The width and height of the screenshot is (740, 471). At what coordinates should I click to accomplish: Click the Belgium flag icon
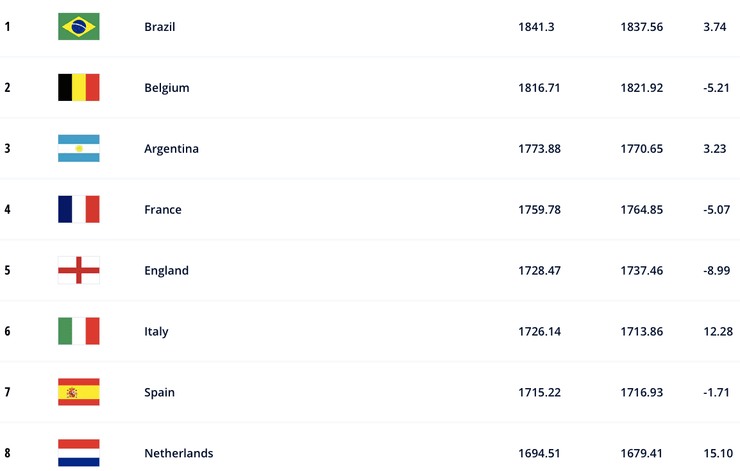pos(78,88)
